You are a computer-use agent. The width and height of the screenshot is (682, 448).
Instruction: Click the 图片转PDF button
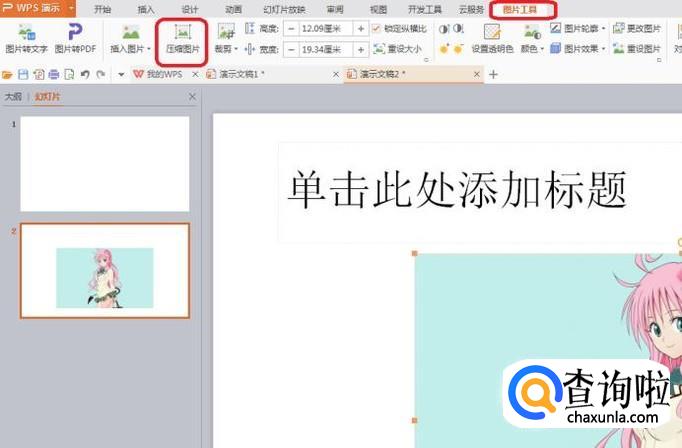click(75, 39)
